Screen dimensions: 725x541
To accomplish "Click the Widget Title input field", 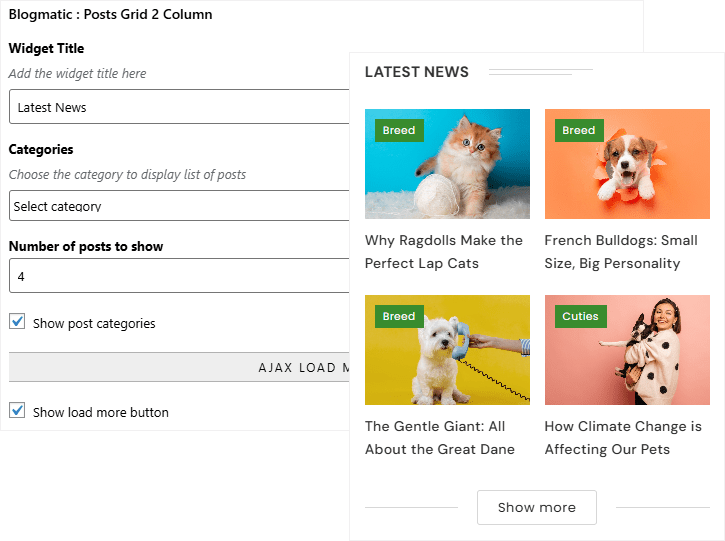I will [x=180, y=107].
